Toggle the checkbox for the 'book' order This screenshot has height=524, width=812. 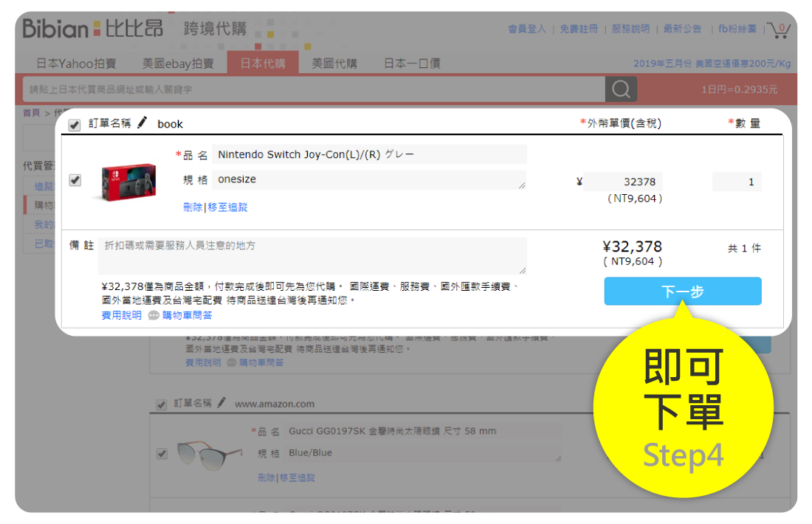pyautogui.click(x=75, y=125)
